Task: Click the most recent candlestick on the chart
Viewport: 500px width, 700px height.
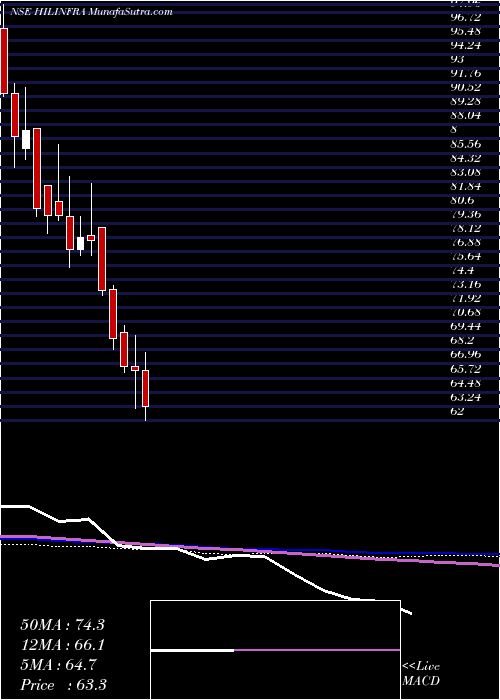Action: click(x=146, y=387)
